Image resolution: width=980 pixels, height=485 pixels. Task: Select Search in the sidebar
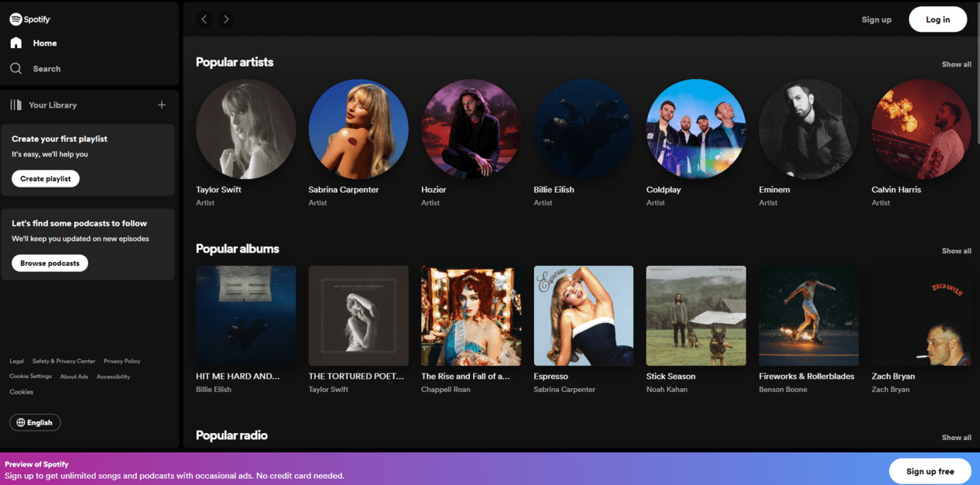(x=46, y=69)
